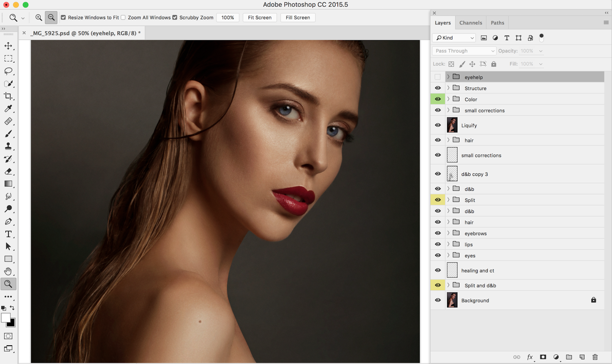Select the Horizontal Type tool
This screenshot has height=364, width=612.
tap(8, 234)
